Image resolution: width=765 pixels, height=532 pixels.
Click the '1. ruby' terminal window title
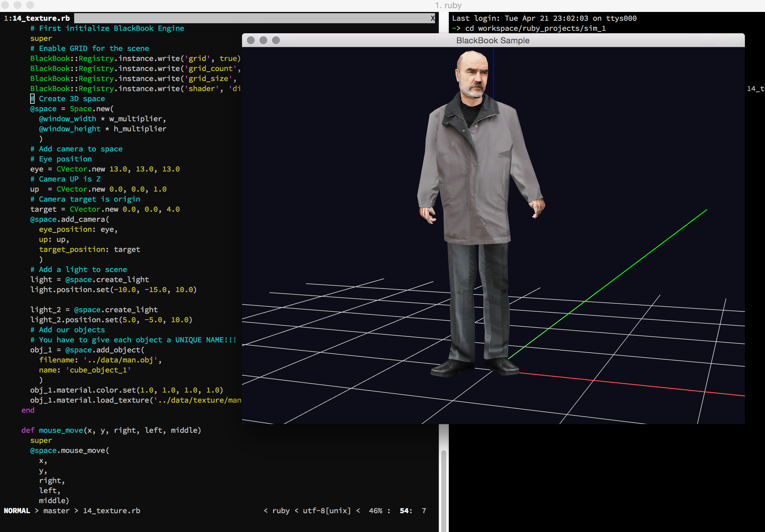click(448, 5)
